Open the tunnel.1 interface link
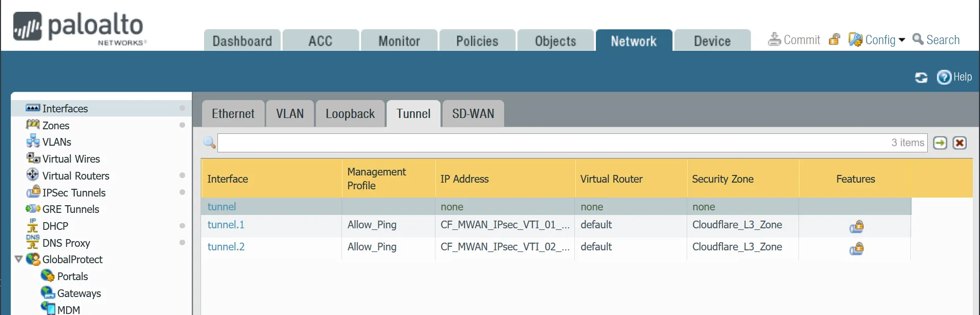 pos(226,225)
